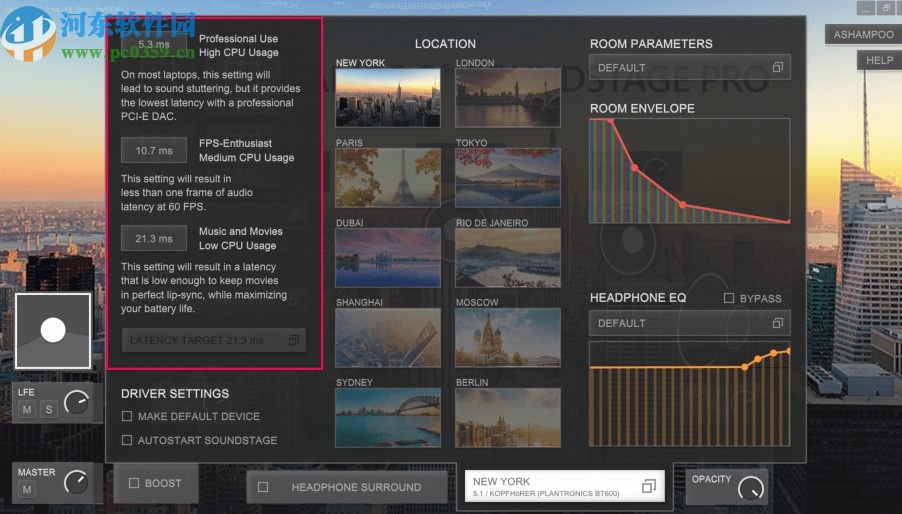Click the lower-middle point of the room envelope curve
The width and height of the screenshot is (902, 514).
click(682, 204)
